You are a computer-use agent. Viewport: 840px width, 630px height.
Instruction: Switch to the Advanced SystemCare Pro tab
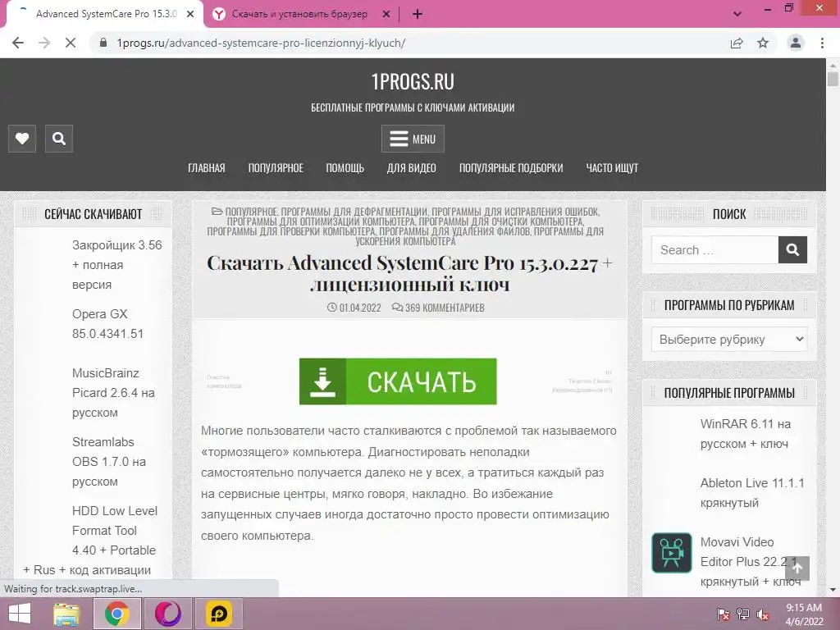[x=106, y=14]
